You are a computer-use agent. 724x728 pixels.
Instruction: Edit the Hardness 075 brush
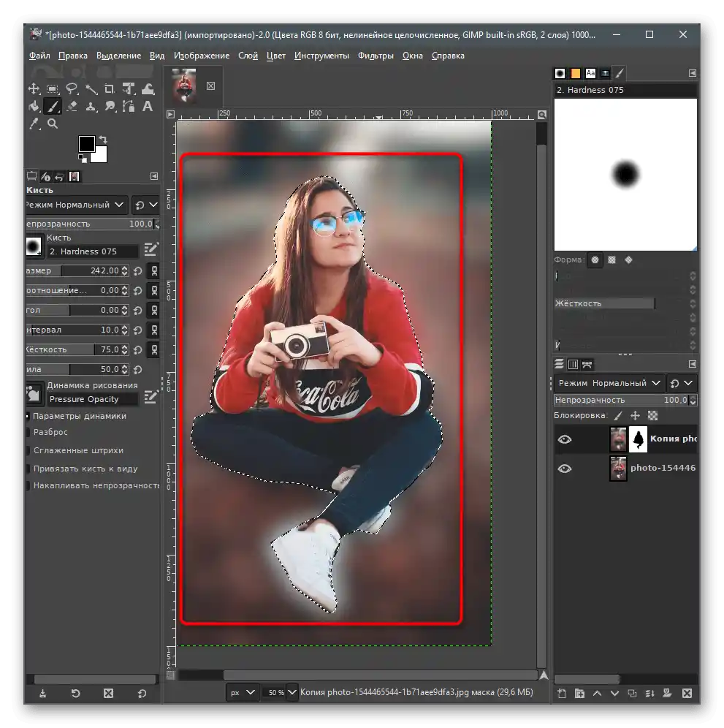[151, 250]
